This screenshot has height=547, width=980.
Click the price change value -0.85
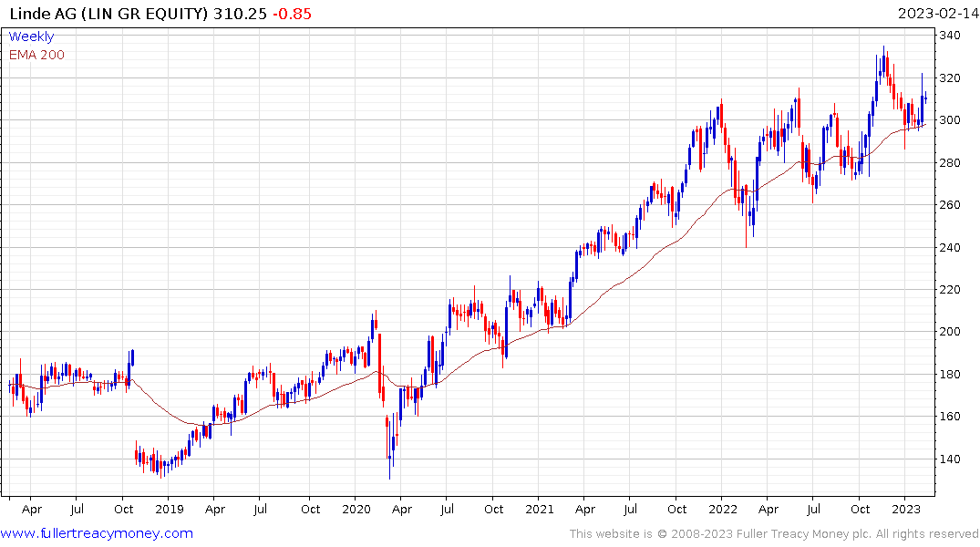click(x=292, y=14)
